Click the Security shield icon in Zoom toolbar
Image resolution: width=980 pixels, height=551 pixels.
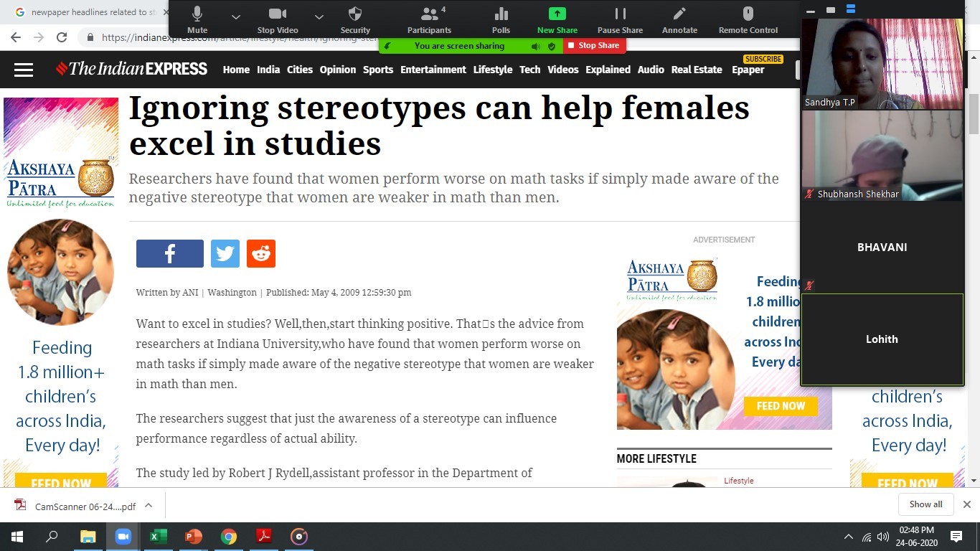(x=355, y=15)
